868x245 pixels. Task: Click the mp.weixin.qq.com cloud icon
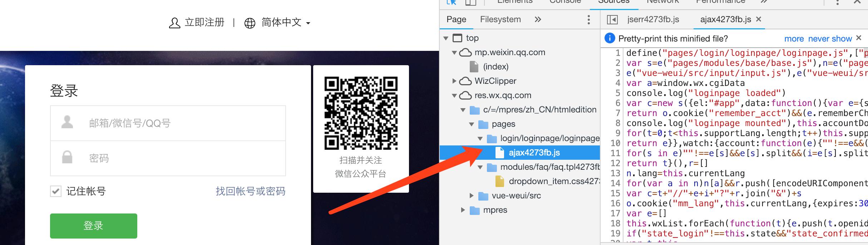pos(465,53)
